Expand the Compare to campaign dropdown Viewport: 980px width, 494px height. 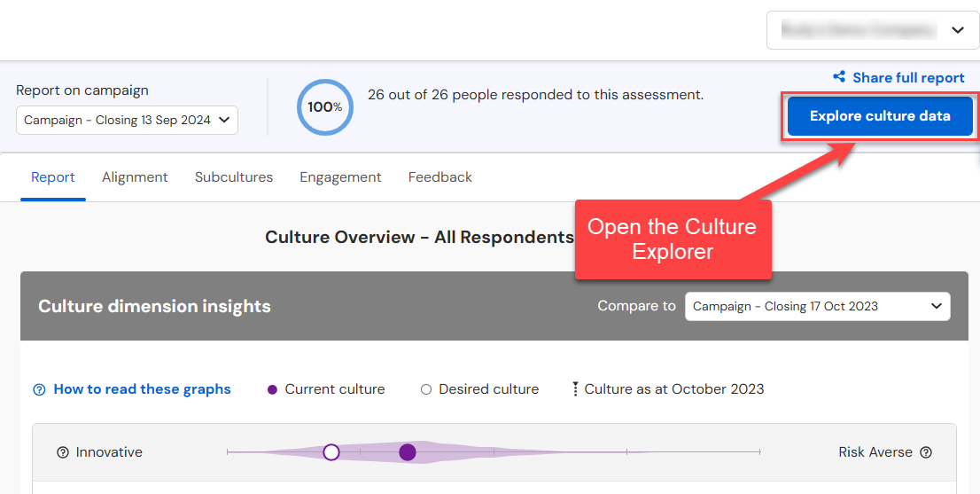(x=818, y=306)
